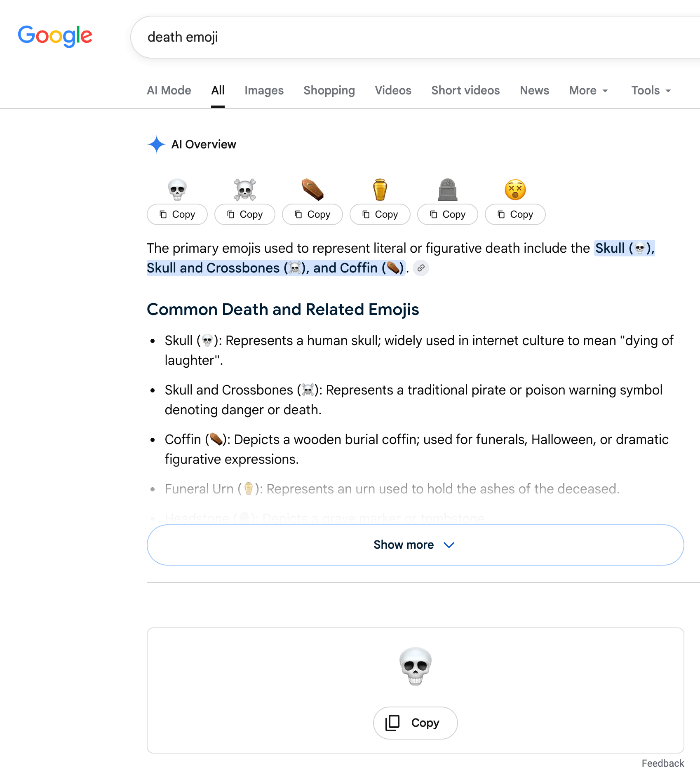
Task: Click the Common Death and Related Emojis heading
Action: 283,309
